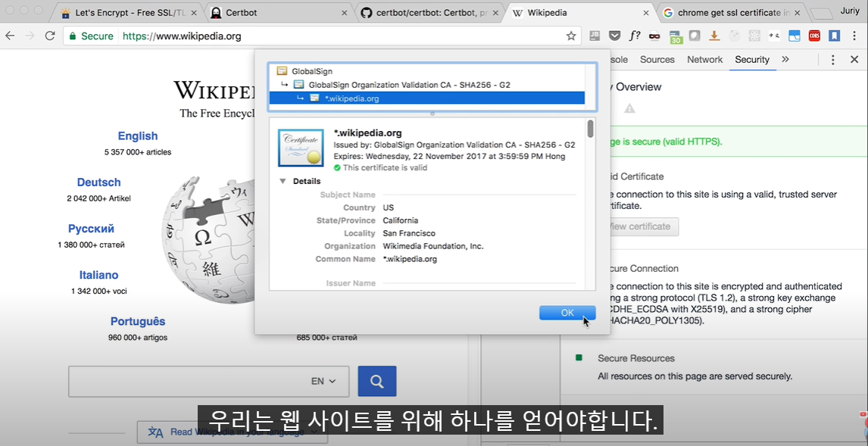Click the reload page button

50,36
